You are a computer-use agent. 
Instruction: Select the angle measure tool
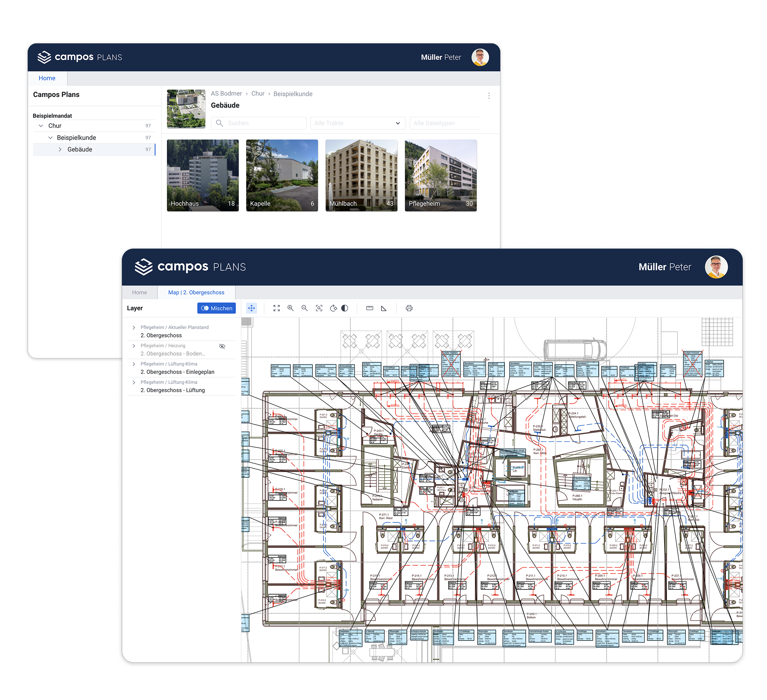coord(384,308)
